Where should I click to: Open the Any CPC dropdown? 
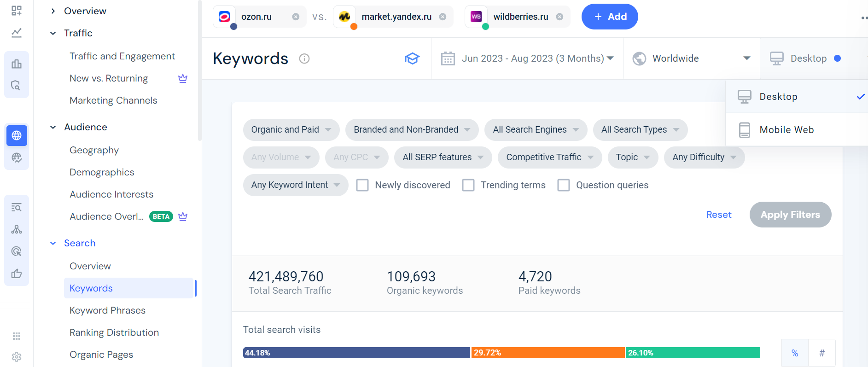pos(357,157)
